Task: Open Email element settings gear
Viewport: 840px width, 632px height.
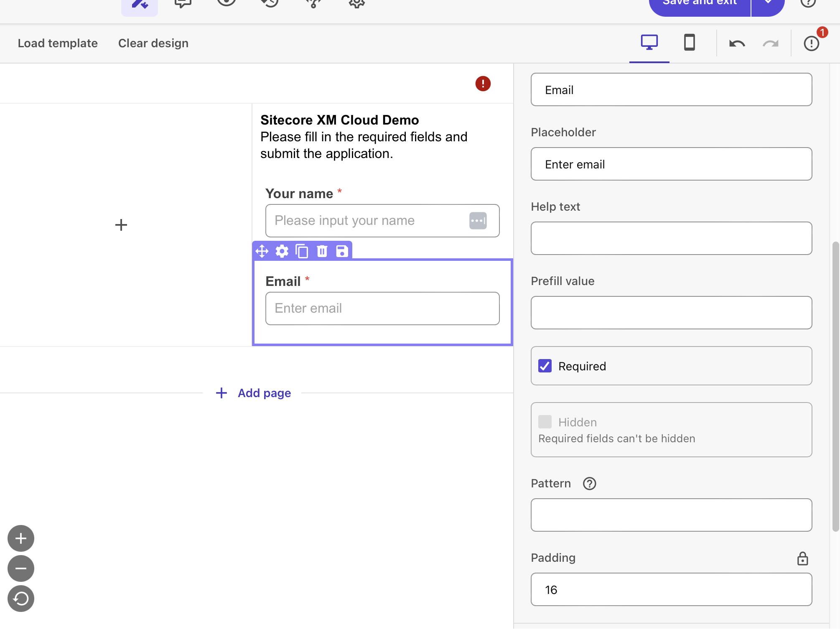Action: [x=282, y=251]
